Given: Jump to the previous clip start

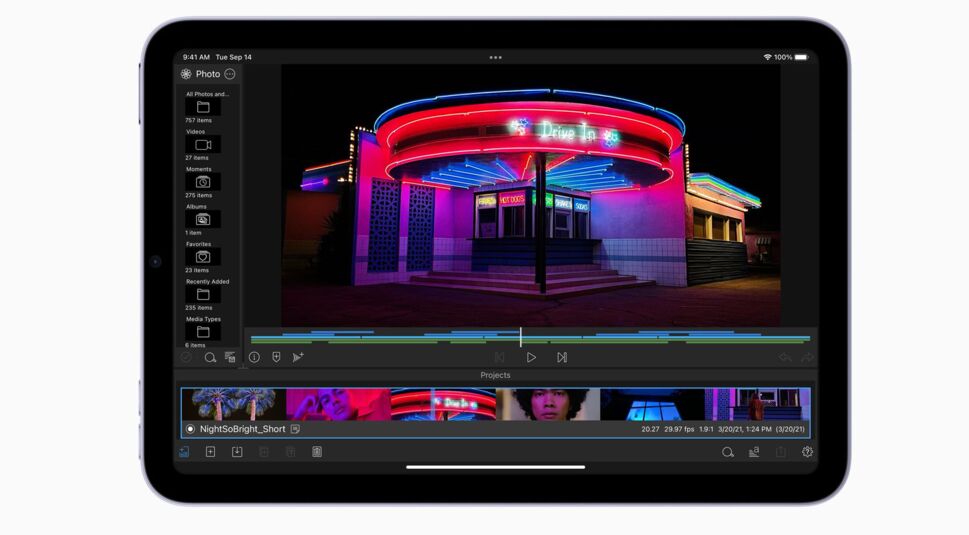Looking at the screenshot, I should click(x=499, y=357).
